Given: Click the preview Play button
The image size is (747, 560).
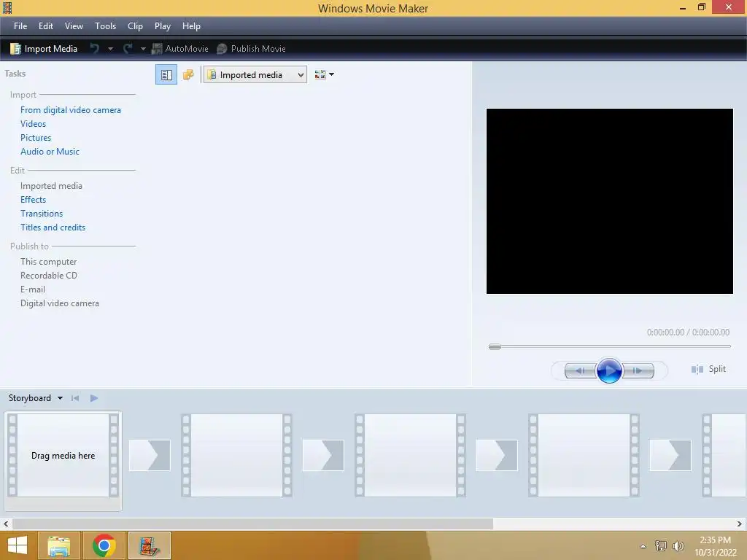Looking at the screenshot, I should coord(609,370).
